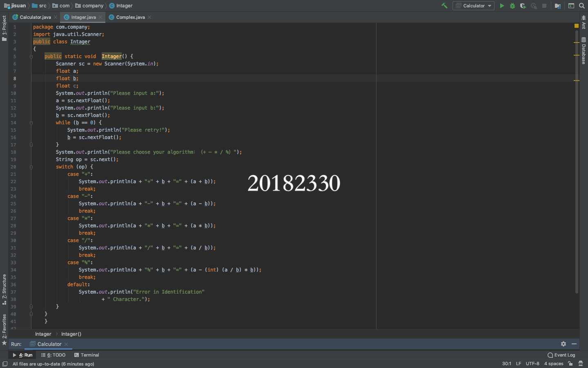Screen dimensions: 588x368
Task: Open the Ant tool window
Action: point(584,22)
